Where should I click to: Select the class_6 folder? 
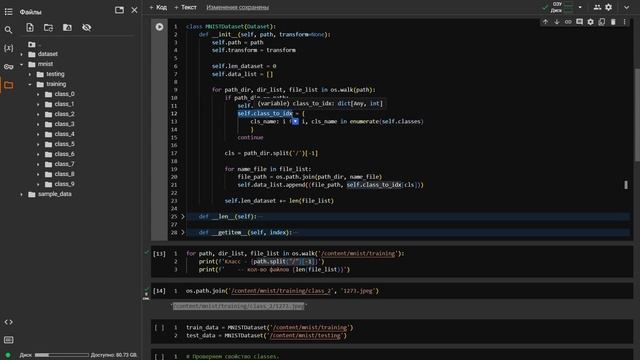click(x=64, y=154)
